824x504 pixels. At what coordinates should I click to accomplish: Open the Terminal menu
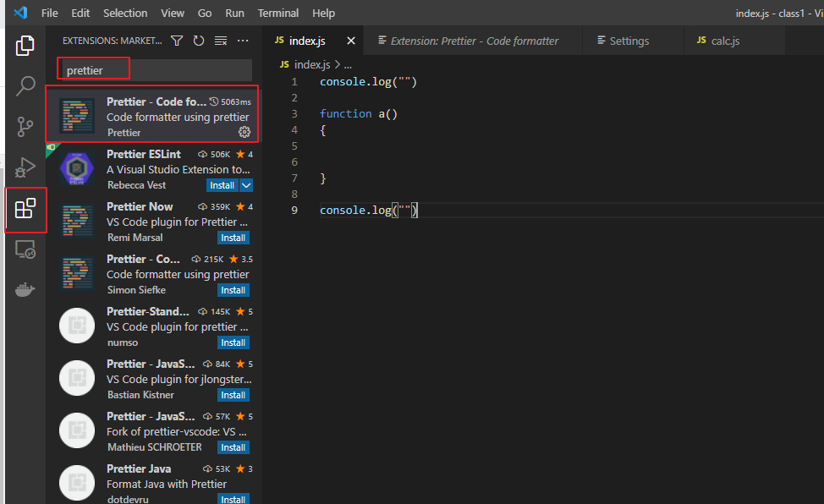point(278,13)
